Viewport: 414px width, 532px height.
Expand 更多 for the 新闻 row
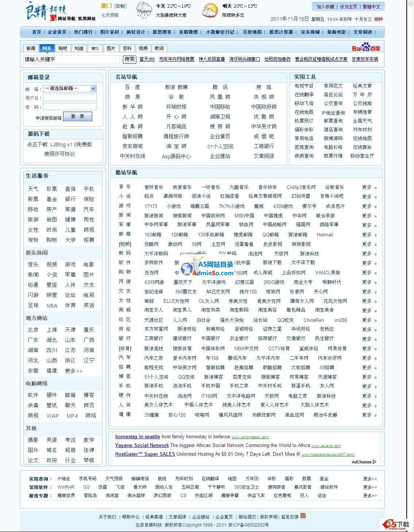pyautogui.click(x=369, y=216)
